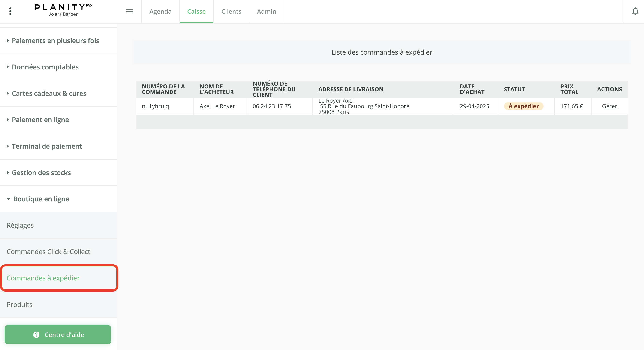This screenshot has height=350, width=644.
Task: Open the notifications bell
Action: tap(635, 11)
